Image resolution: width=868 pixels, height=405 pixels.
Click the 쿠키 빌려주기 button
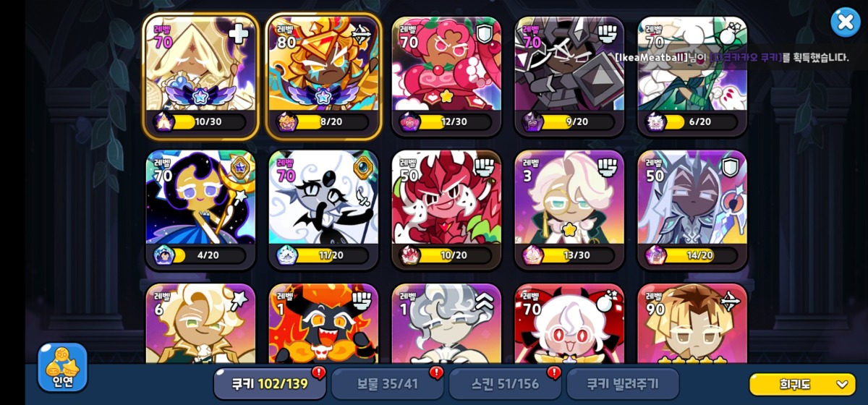pyautogui.click(x=623, y=383)
